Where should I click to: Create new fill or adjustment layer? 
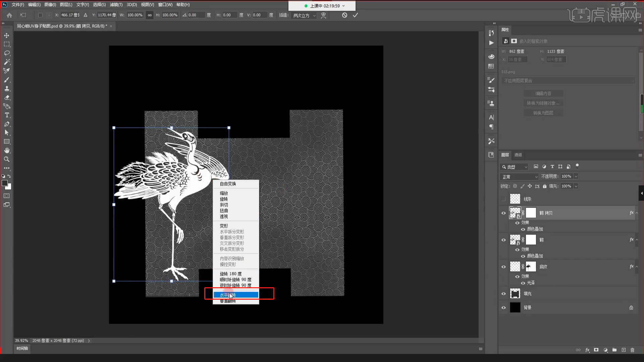[x=605, y=350]
